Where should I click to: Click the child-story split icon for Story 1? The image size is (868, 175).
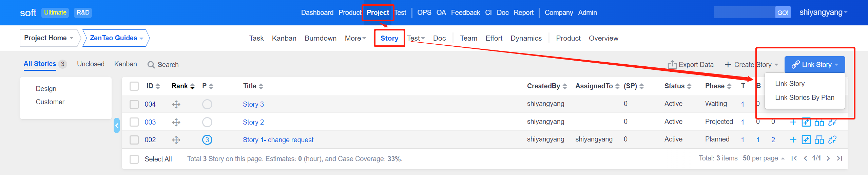pos(819,140)
